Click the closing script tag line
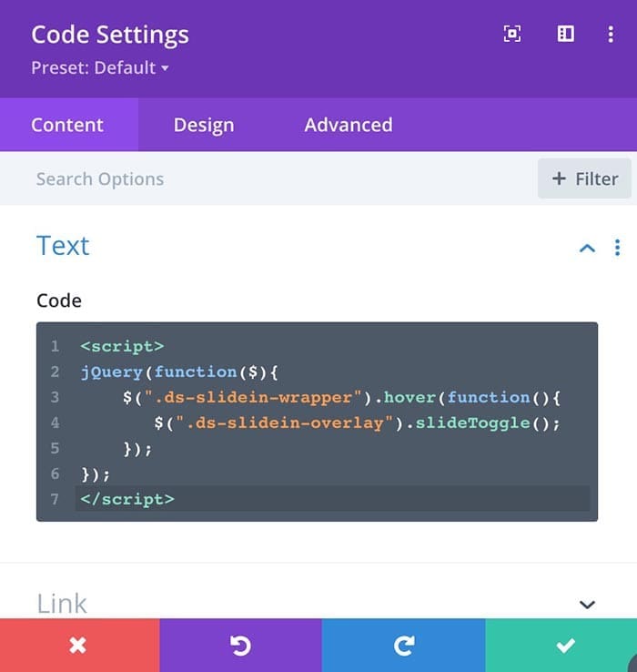Viewport: 637px width, 672px height. pyautogui.click(x=332, y=499)
